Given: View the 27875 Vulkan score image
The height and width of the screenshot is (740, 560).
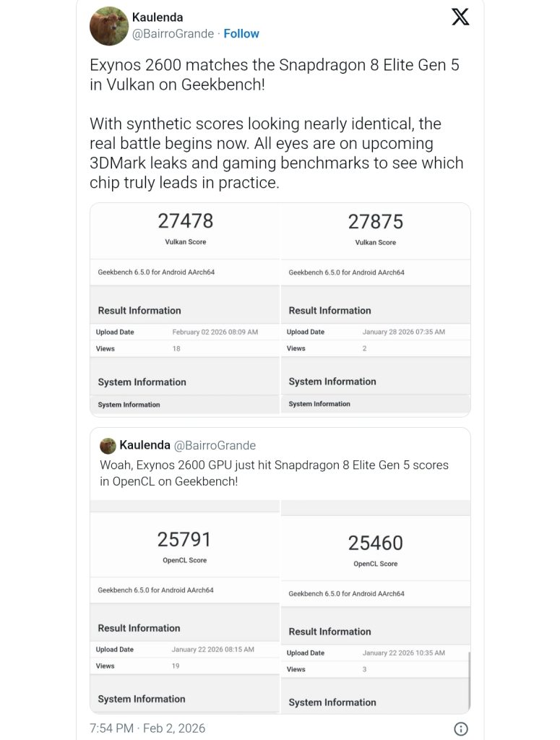Looking at the screenshot, I should click(376, 309).
